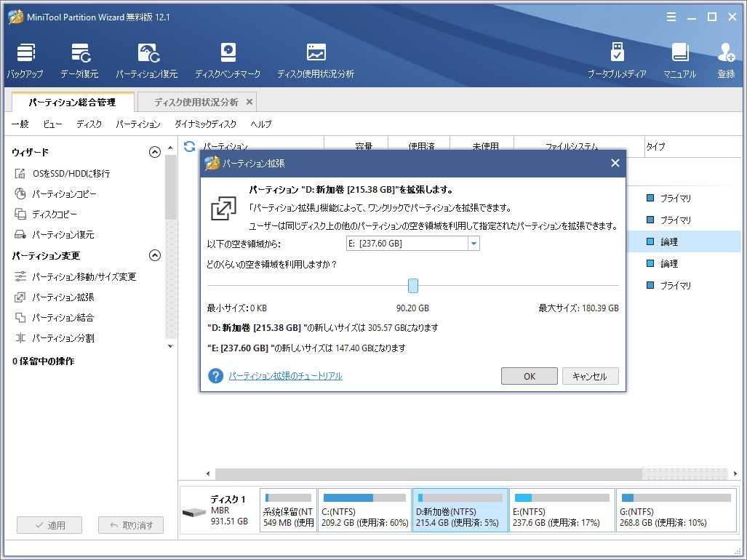
Task: Click the ディスク 1 drive icon
Action: point(194,513)
